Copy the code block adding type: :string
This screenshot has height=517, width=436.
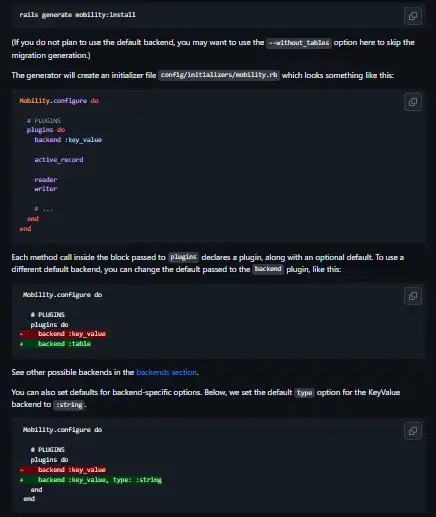(413, 431)
